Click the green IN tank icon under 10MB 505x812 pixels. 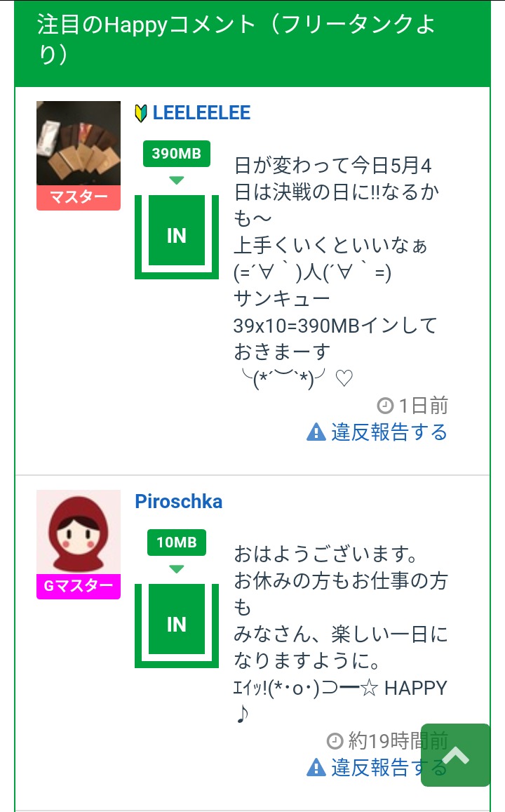pyautogui.click(x=177, y=625)
